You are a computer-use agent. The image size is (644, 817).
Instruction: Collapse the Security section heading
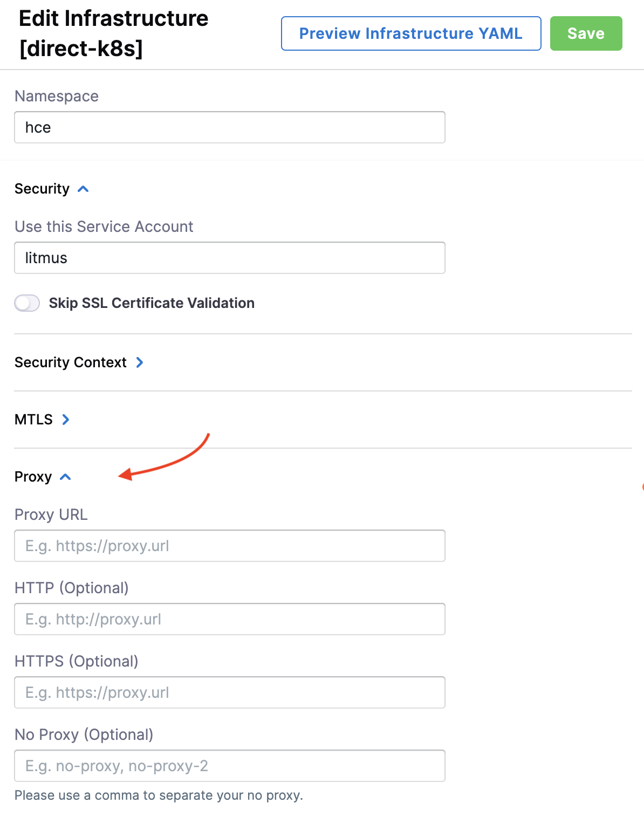(x=42, y=189)
